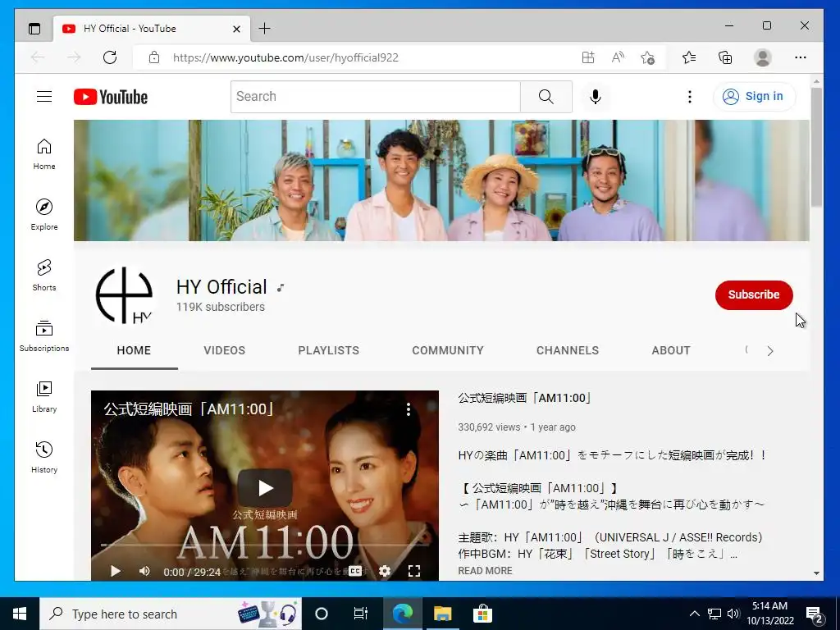Click the Edge address bar URL
Image resolution: width=840 pixels, height=630 pixels.
click(285, 57)
